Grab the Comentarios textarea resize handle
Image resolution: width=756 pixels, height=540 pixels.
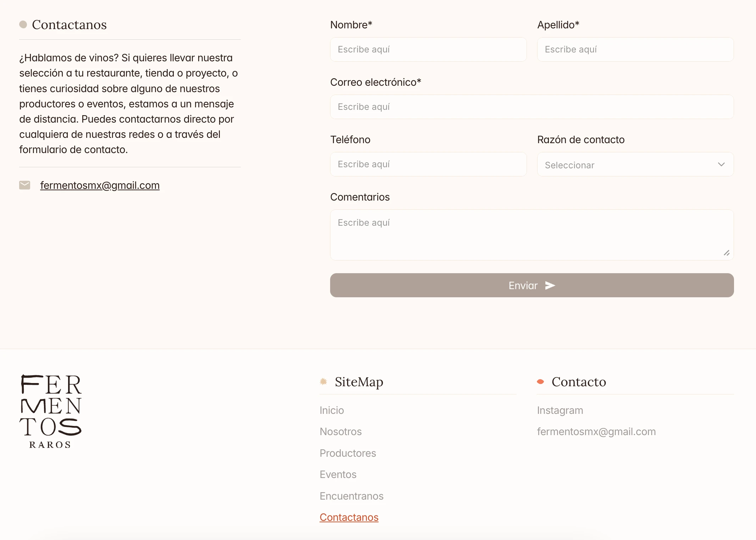(x=727, y=253)
